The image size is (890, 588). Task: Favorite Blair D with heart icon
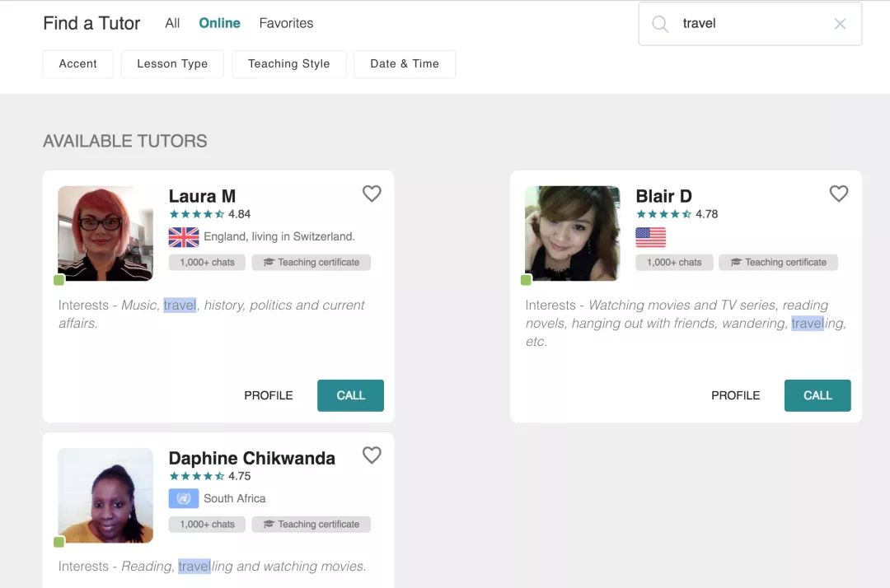[839, 194]
